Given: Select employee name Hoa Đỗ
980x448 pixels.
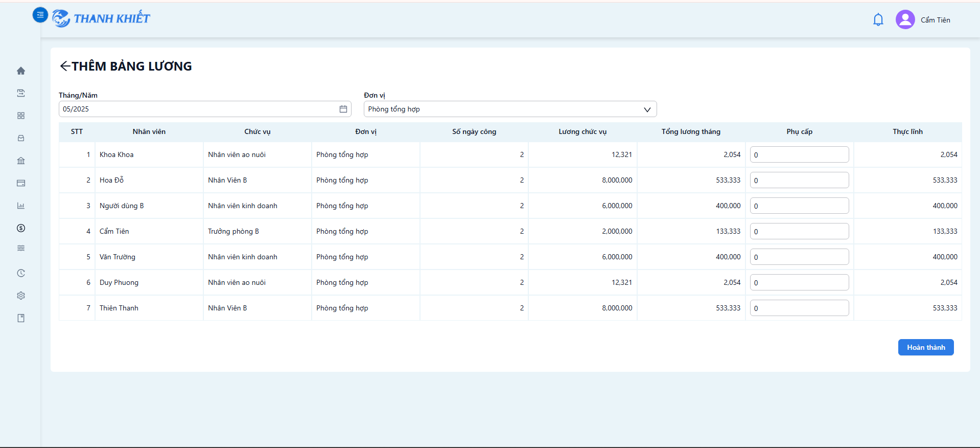Looking at the screenshot, I should click(x=111, y=180).
